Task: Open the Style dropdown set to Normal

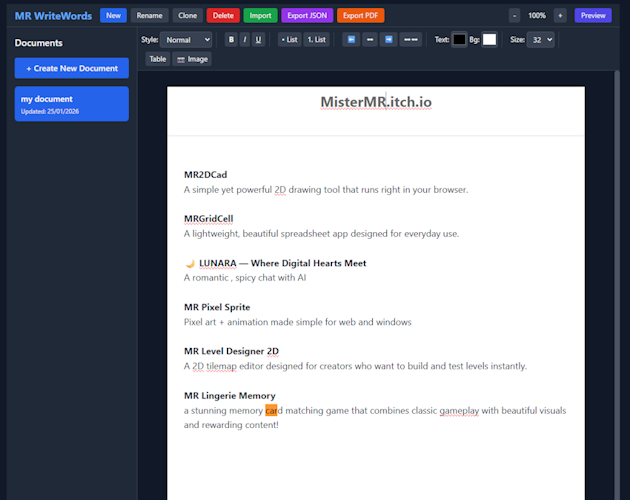Action: pos(186,39)
